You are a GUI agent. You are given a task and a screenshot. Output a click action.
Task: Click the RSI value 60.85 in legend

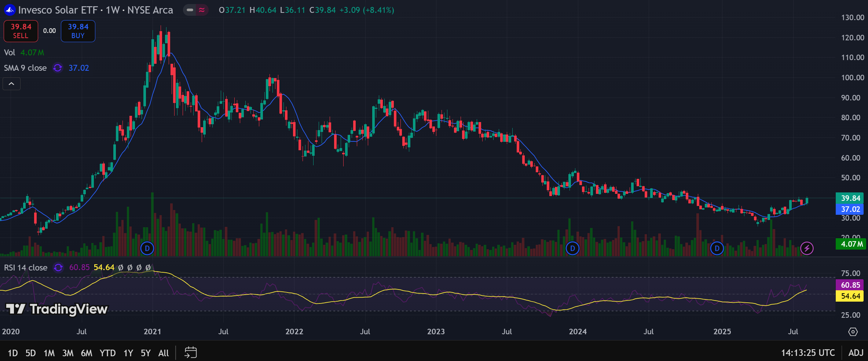click(80, 268)
